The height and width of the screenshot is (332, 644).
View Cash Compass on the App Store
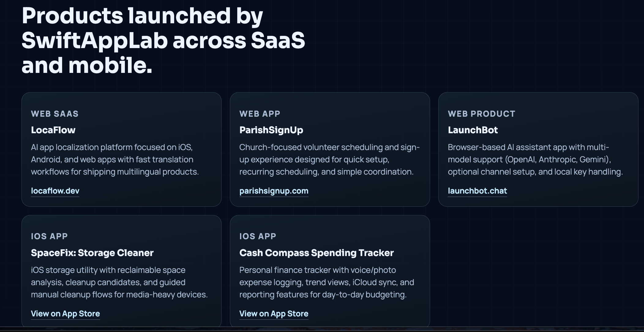pos(274,313)
